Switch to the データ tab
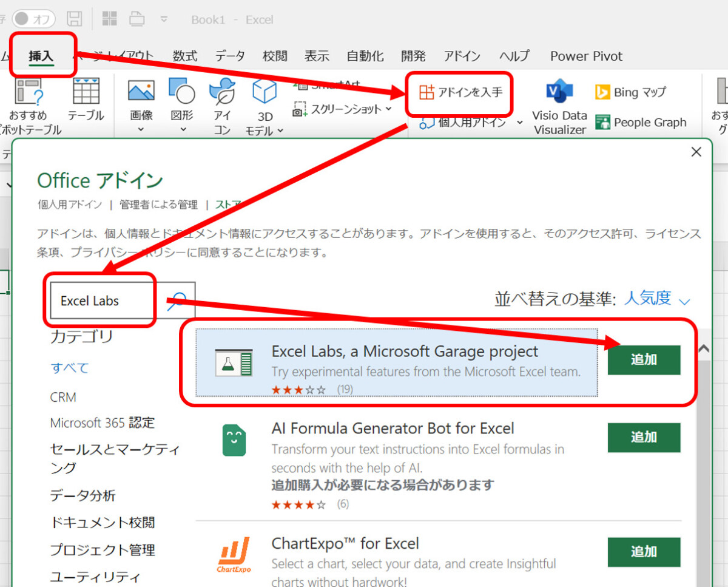This screenshot has width=728, height=587. pos(230,56)
